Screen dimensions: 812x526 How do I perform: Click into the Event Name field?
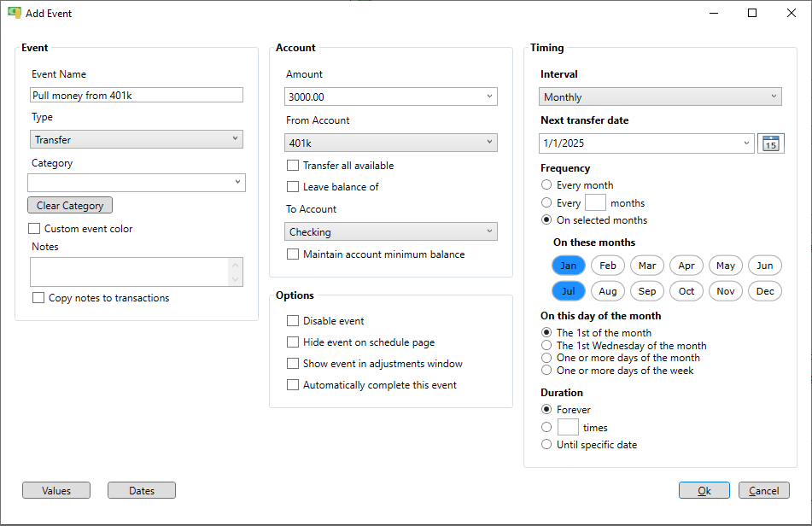137,96
